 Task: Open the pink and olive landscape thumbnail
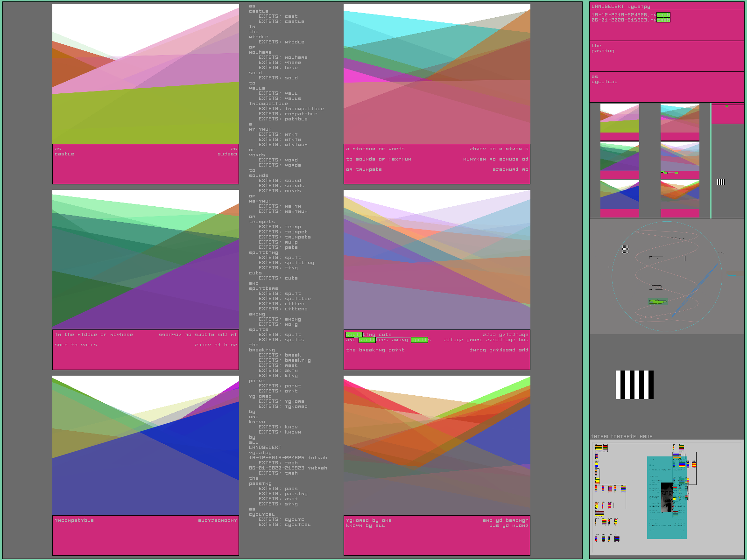click(620, 119)
